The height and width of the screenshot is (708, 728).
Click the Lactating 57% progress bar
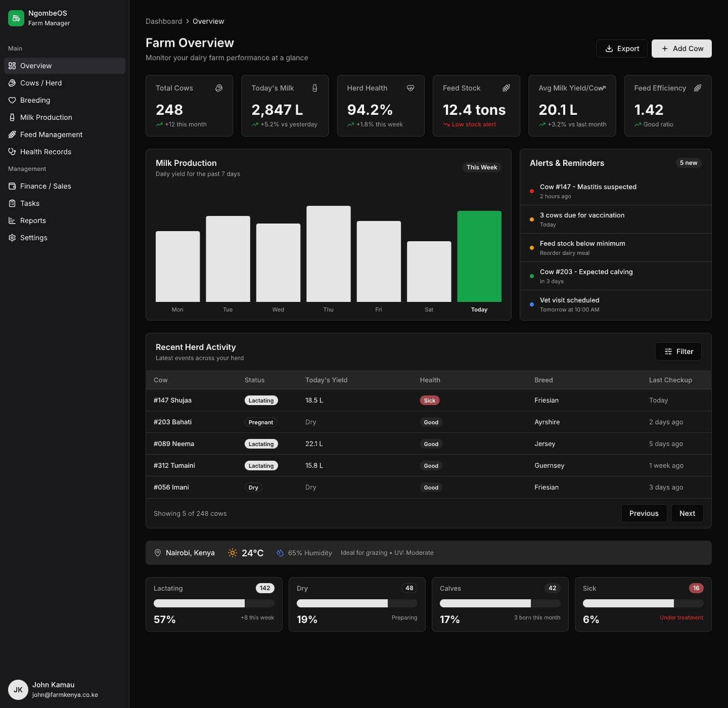[x=213, y=603]
